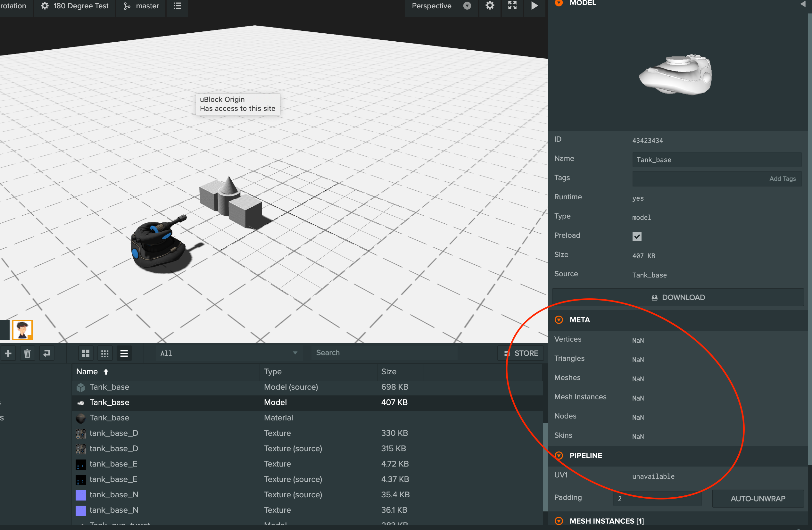Add a new asset with the plus icon
The width and height of the screenshot is (812, 530).
tap(8, 353)
